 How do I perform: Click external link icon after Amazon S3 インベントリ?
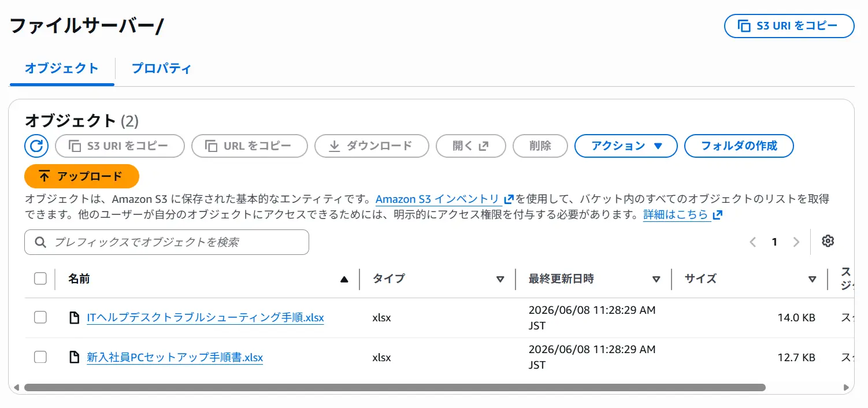pos(509,199)
